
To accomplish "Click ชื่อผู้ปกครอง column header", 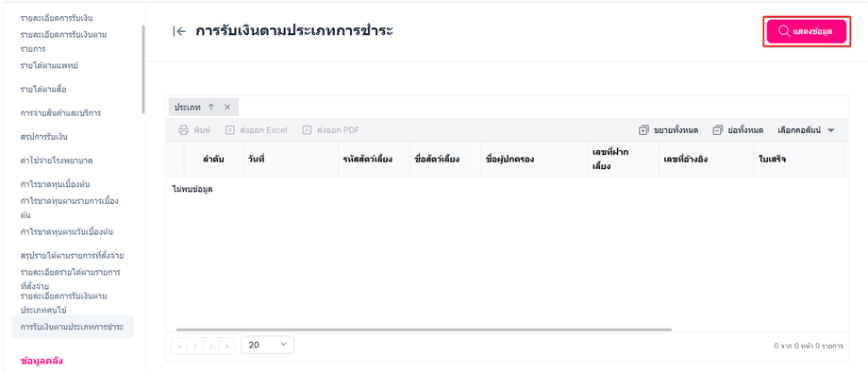I will click(x=534, y=160).
